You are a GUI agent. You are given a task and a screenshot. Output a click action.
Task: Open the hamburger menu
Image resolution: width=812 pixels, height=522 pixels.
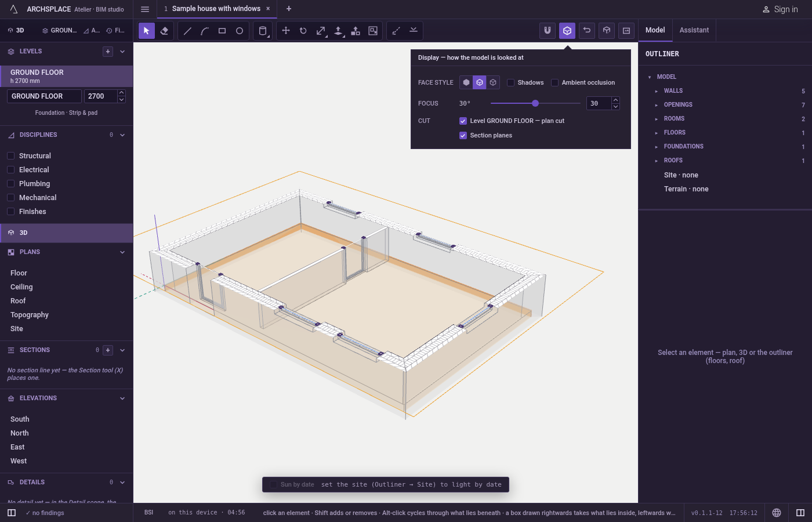coord(145,9)
